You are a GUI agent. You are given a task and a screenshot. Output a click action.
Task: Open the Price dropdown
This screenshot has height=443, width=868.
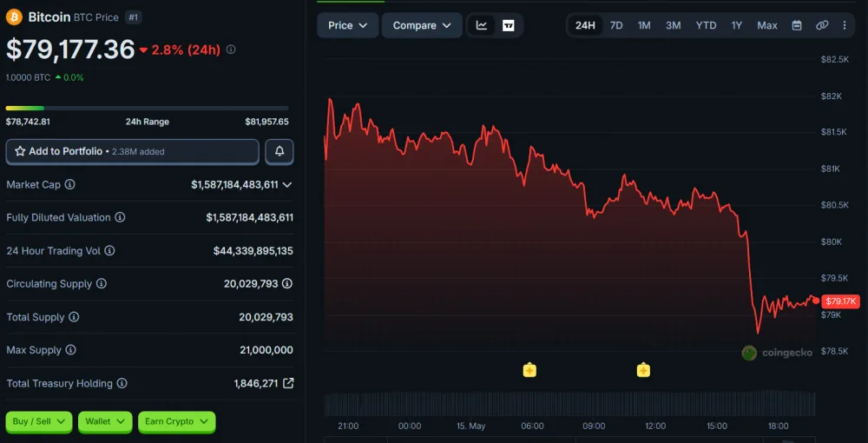point(348,25)
